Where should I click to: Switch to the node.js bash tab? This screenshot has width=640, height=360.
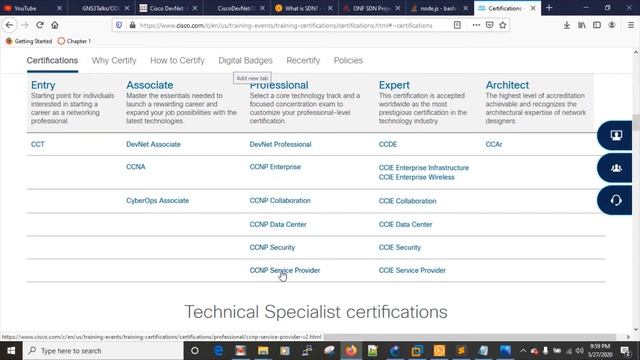click(439, 8)
